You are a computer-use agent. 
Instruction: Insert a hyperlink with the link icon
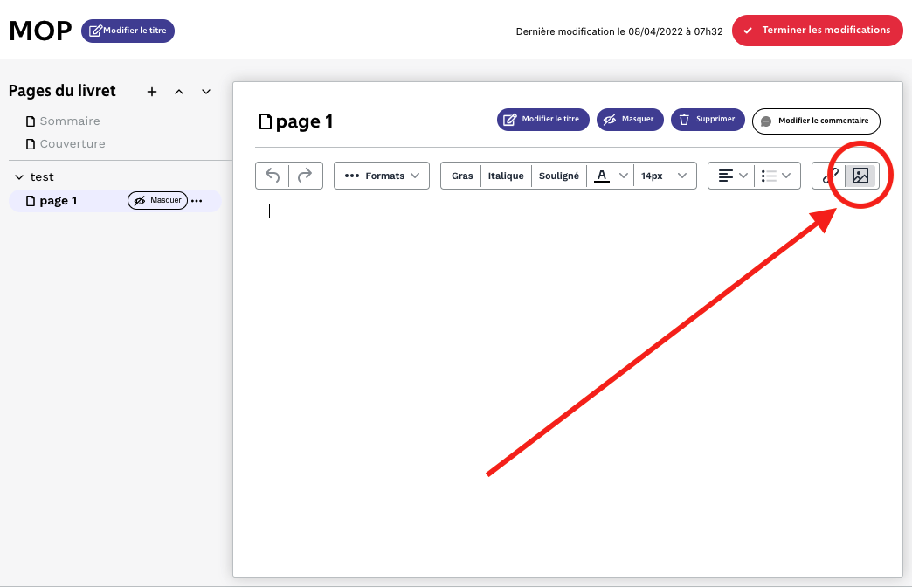(830, 176)
